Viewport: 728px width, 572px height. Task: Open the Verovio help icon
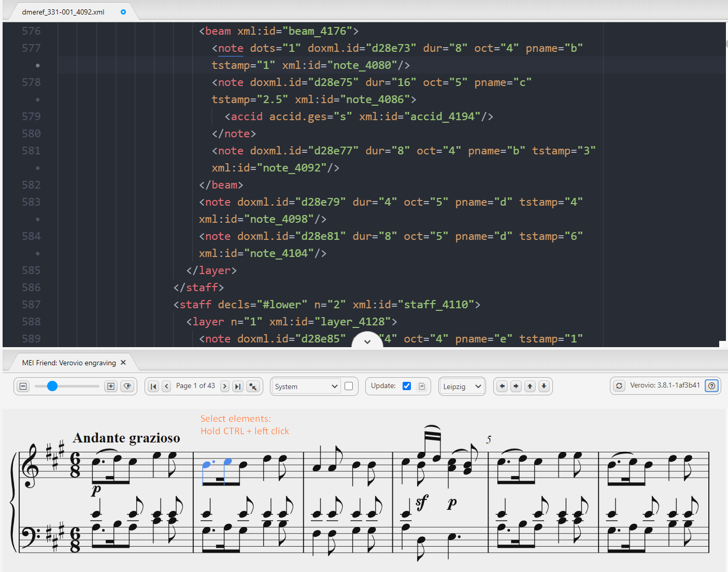click(x=712, y=385)
